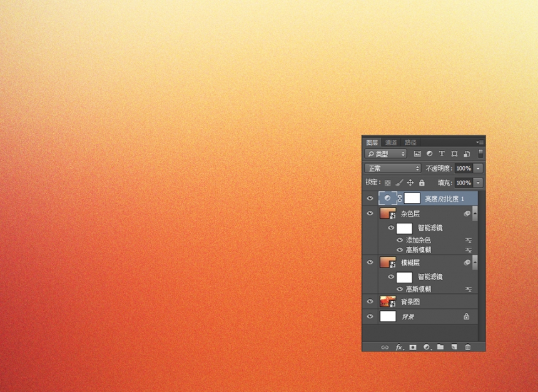Click the 亮度/对比度 layer mask thumbnail
The width and height of the screenshot is (538, 392).
tap(412, 198)
